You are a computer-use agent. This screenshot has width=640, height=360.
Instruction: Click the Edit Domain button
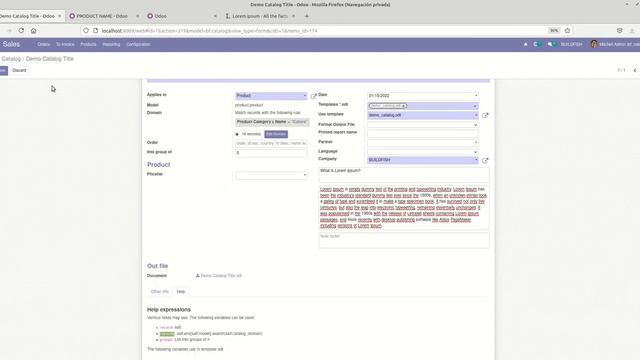coord(276,134)
